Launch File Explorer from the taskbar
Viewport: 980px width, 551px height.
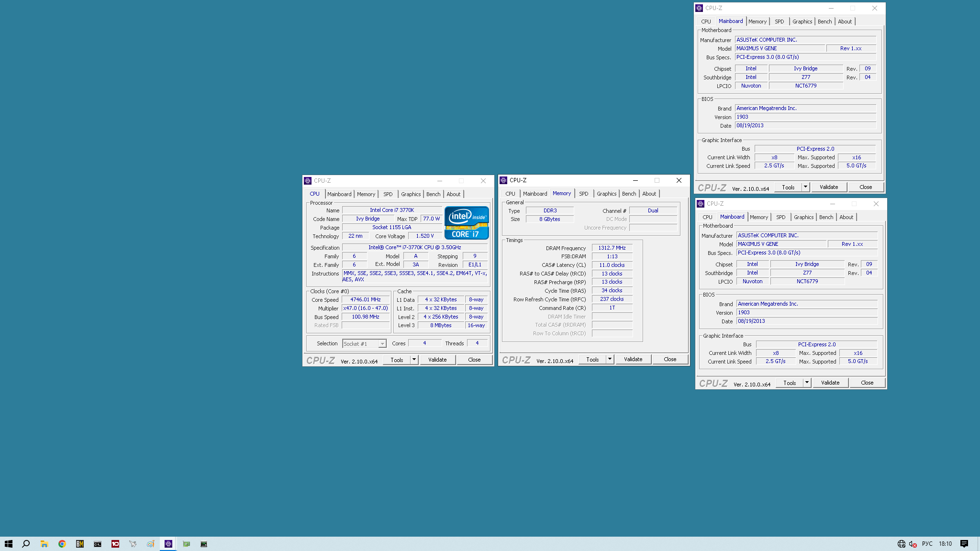point(44,544)
